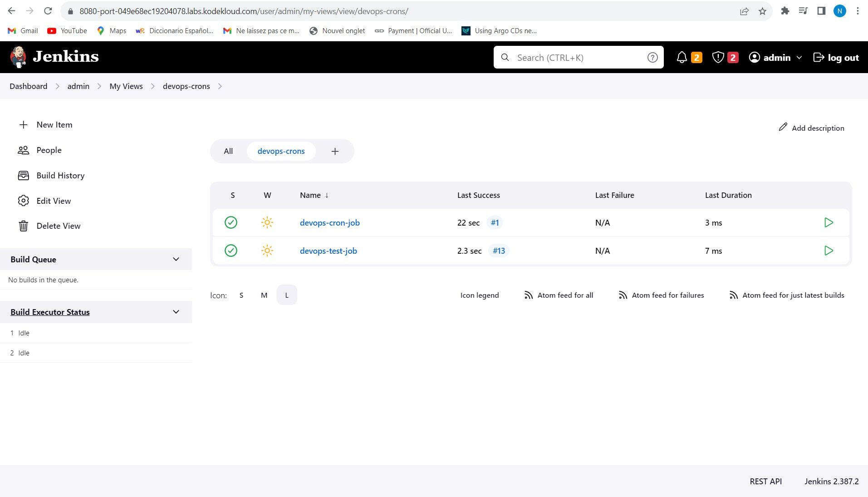Click the search help question mark icon
The image size is (868, 497).
pos(652,58)
